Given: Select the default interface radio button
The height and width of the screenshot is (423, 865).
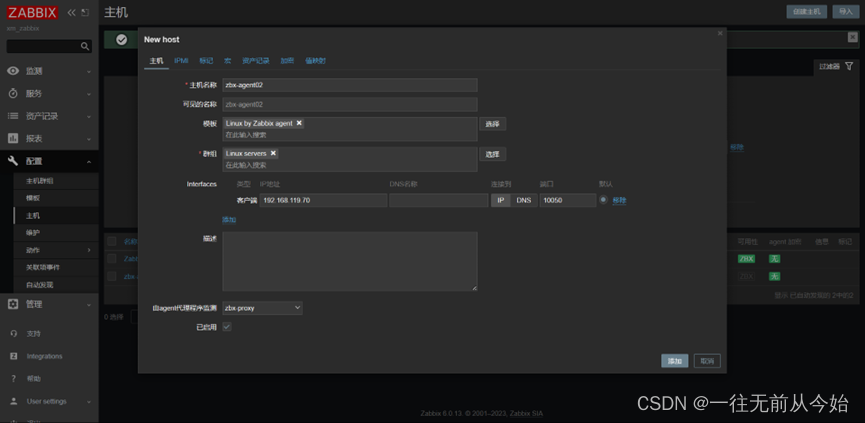Looking at the screenshot, I should tap(604, 200).
